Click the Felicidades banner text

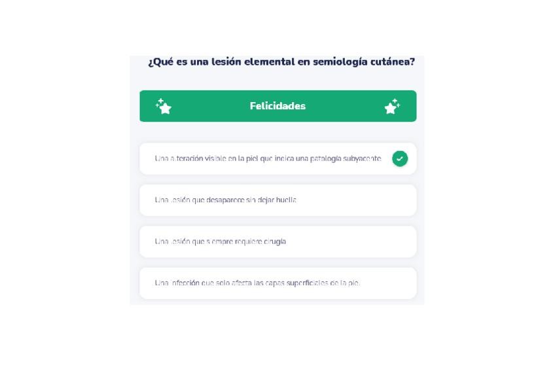pyautogui.click(x=277, y=106)
